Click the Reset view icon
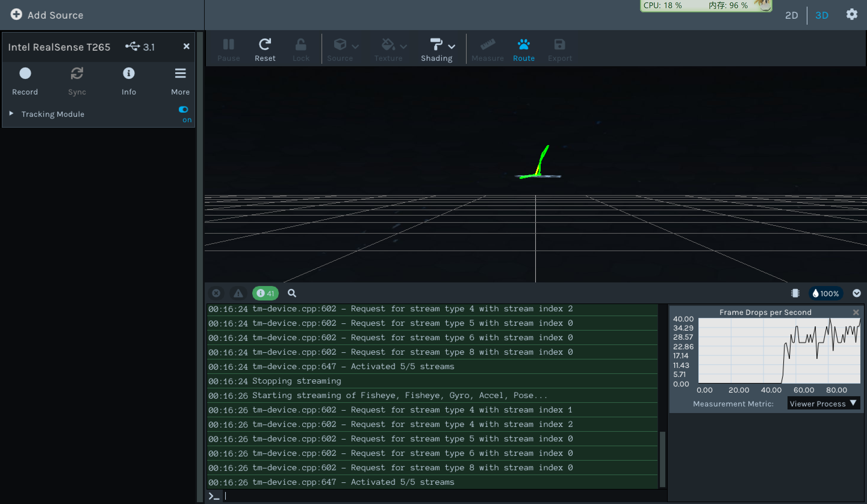This screenshot has width=867, height=504. pos(265,45)
